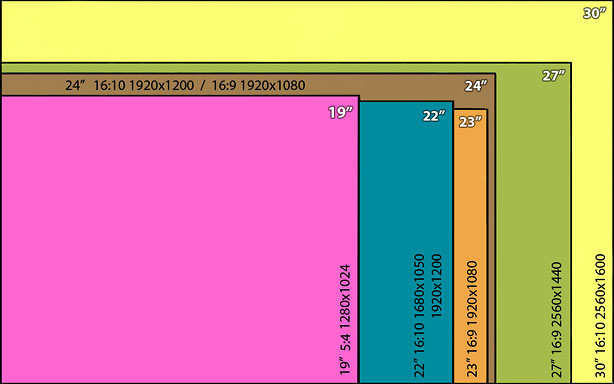Click the 16:9 1920x1080 text in brown band
This screenshot has height=384, width=614.
[258, 85]
